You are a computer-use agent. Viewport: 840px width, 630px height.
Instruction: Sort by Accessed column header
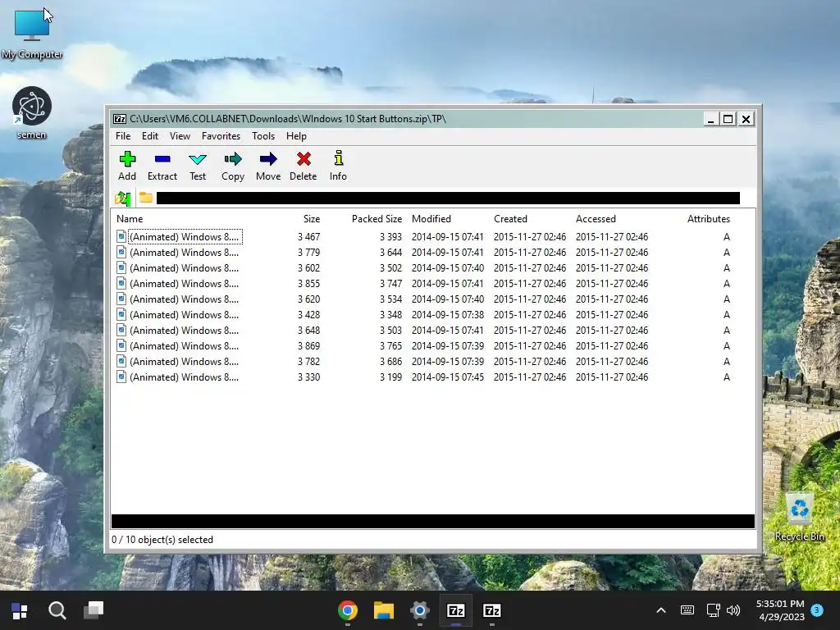(x=596, y=218)
